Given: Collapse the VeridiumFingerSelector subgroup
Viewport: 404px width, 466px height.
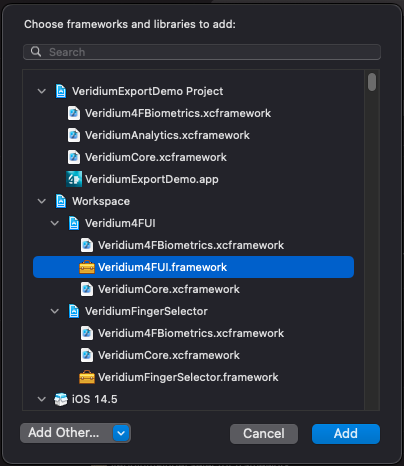Looking at the screenshot, I should (55, 311).
